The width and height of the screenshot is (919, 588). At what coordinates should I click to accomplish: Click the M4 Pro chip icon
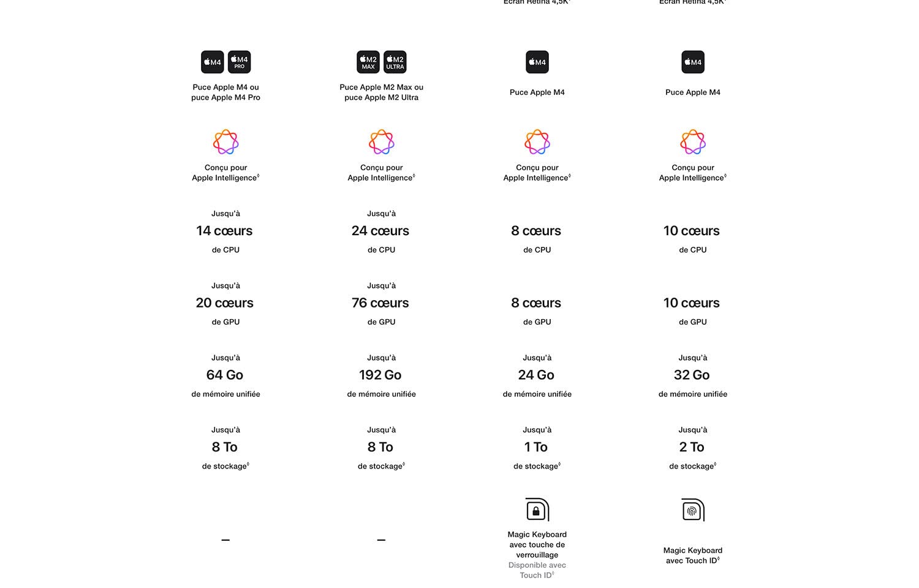click(x=239, y=62)
